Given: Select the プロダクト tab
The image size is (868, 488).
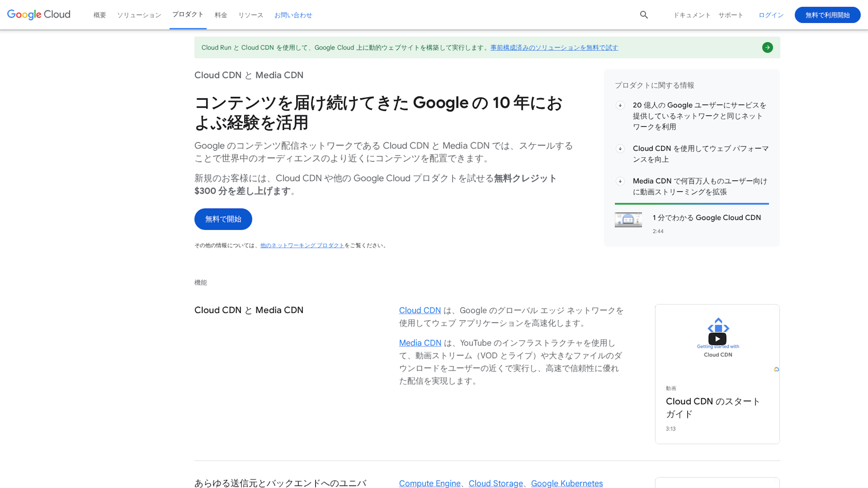Looking at the screenshot, I should 188,14.
